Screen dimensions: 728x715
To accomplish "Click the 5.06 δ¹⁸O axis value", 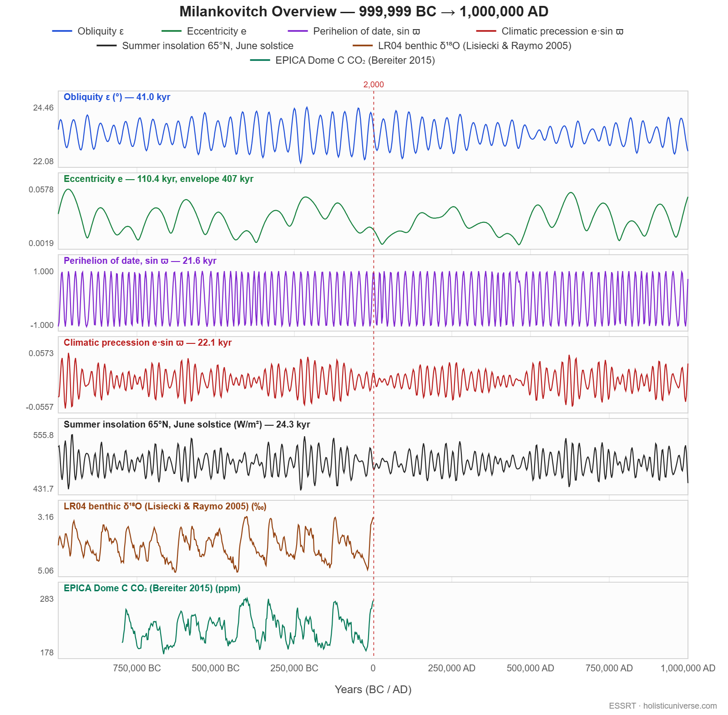I will click(45, 571).
